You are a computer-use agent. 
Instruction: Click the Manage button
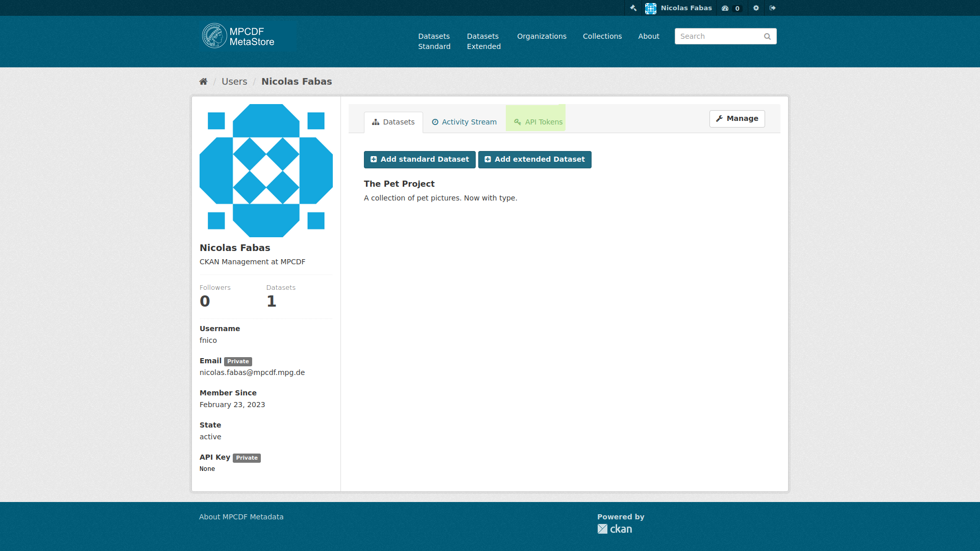tap(737, 118)
